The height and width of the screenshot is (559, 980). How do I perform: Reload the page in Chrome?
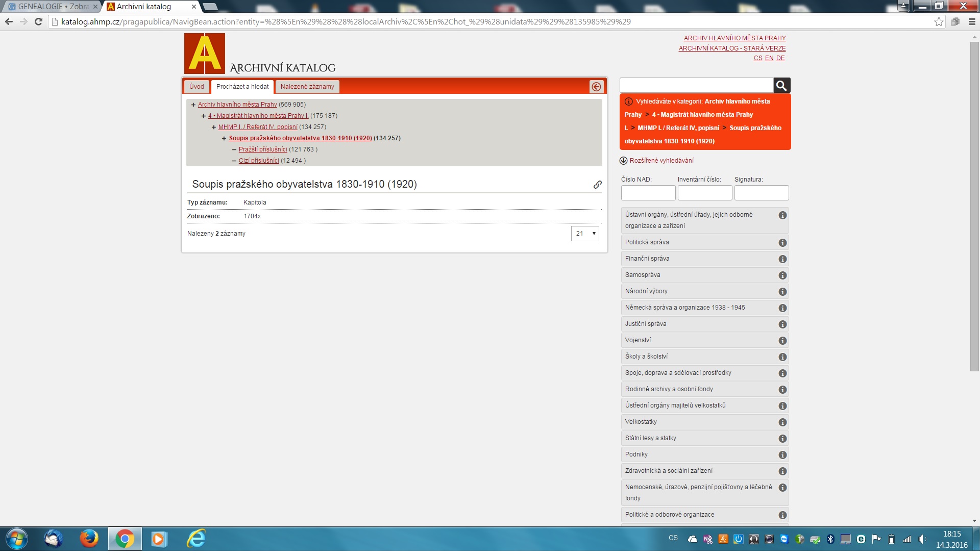[38, 22]
